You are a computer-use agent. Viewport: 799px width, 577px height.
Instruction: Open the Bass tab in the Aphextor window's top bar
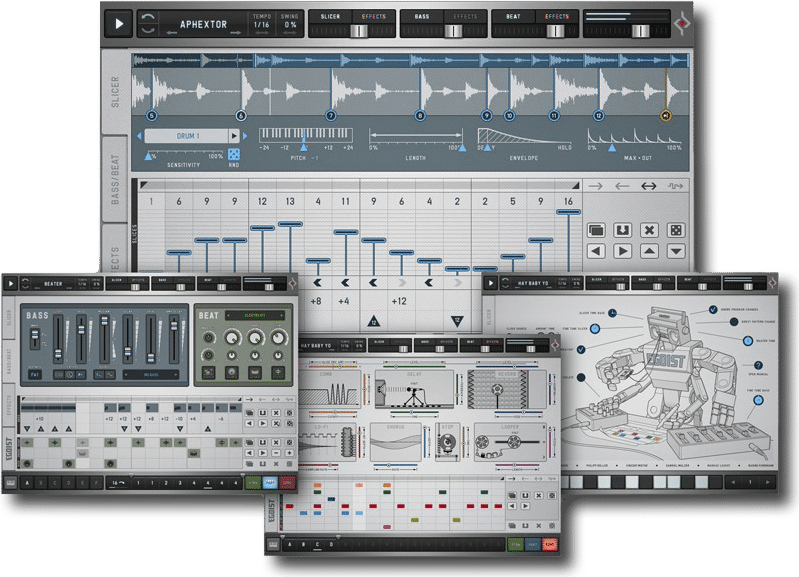coord(421,17)
